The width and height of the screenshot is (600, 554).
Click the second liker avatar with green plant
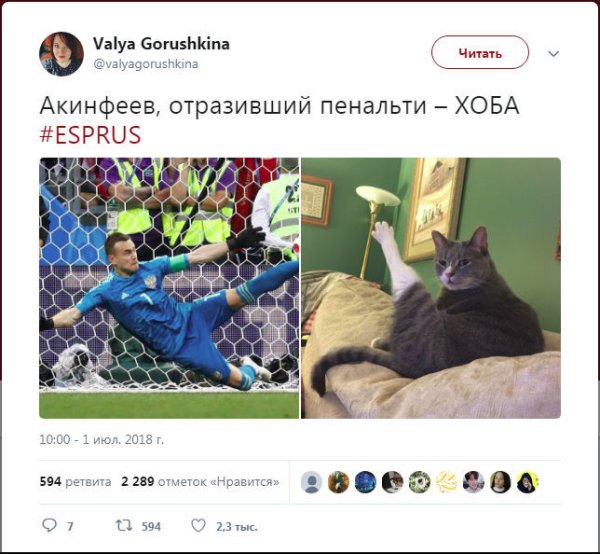coord(339,482)
